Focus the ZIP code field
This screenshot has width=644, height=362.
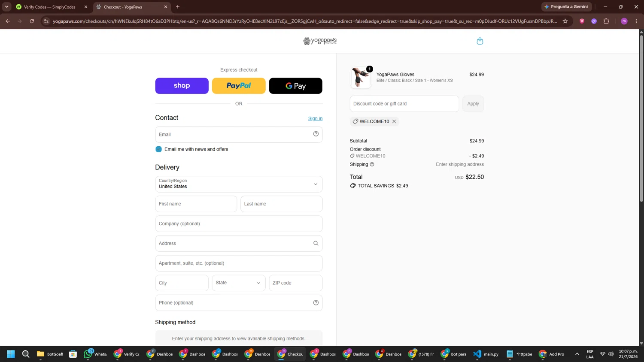[296, 283]
